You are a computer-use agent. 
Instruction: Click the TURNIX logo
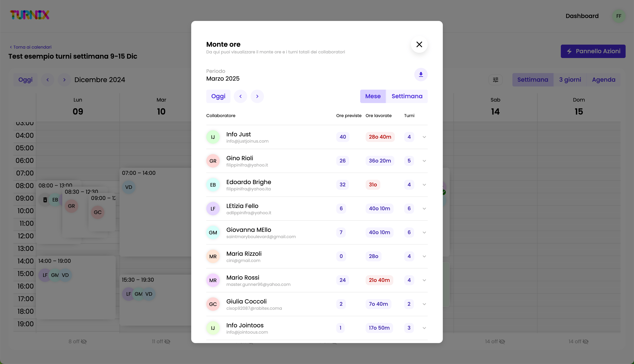30,15
